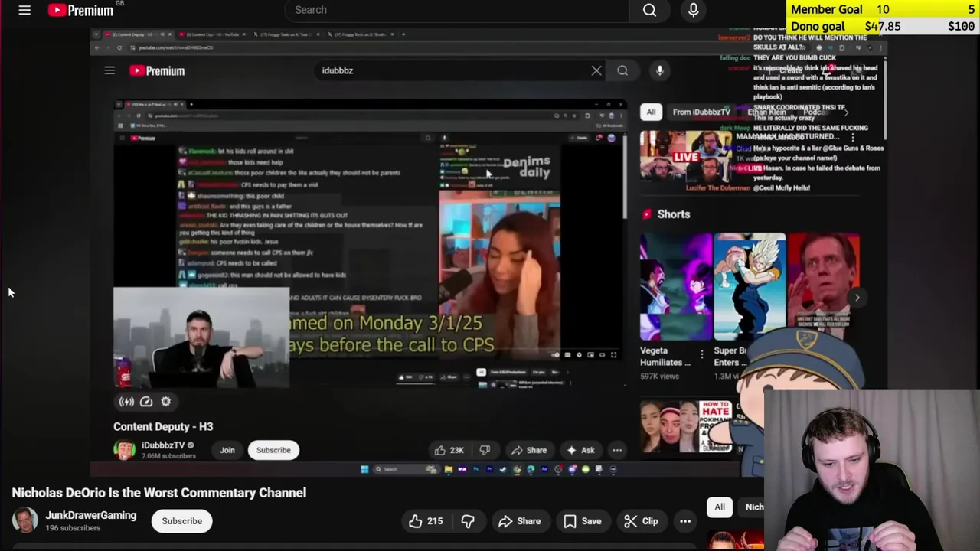
Task: Share the Nicholas DeOrio video
Action: [519, 521]
